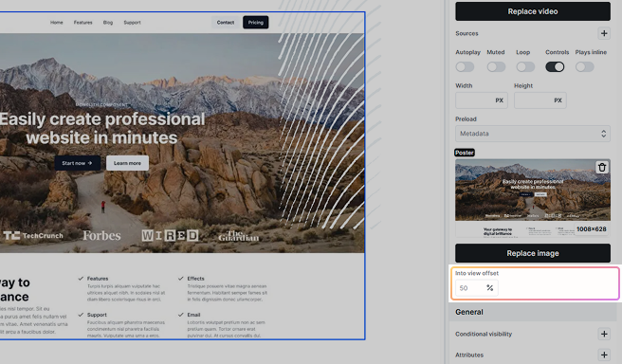The width and height of the screenshot is (622, 364).
Task: Change the offset percent unit
Action: 490,288
